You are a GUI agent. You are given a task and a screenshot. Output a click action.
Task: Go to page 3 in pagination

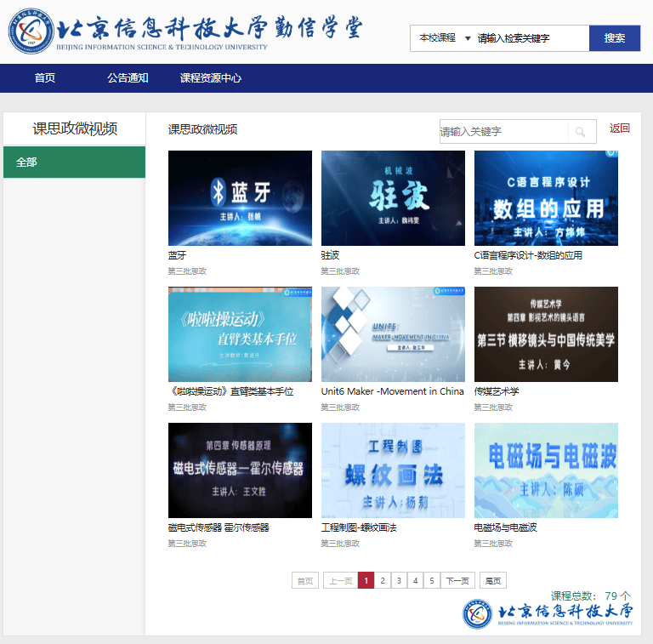[399, 581]
